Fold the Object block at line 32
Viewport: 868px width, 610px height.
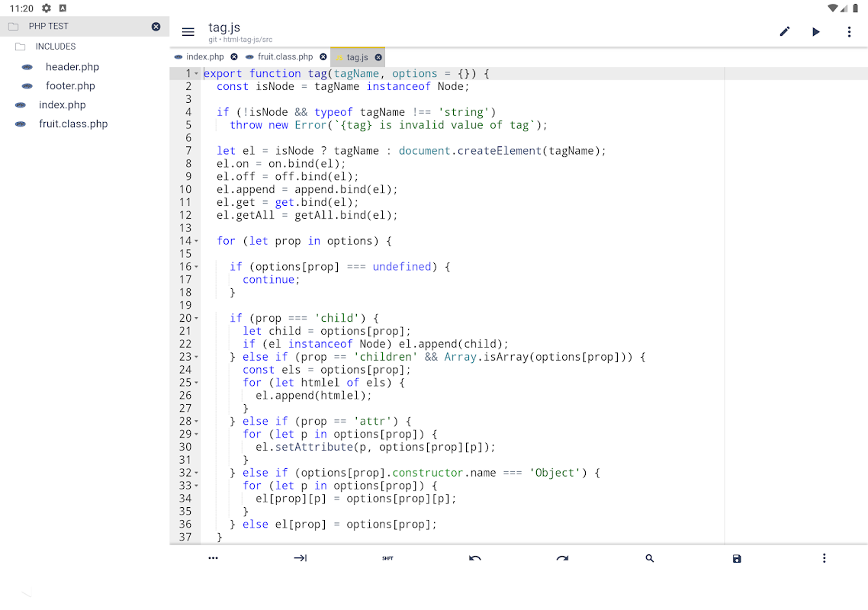pyautogui.click(x=196, y=473)
